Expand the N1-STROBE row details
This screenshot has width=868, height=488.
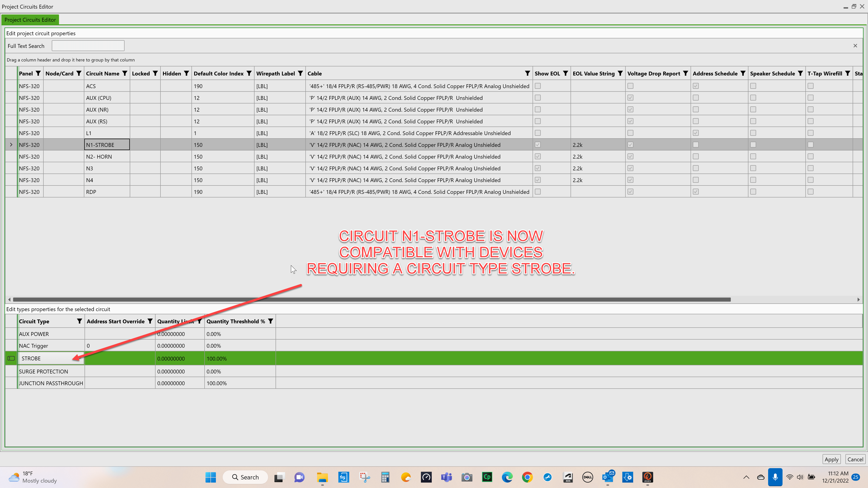11,145
